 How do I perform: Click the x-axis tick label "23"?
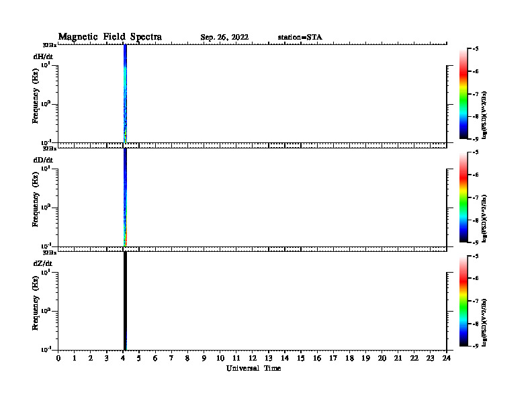(x=430, y=359)
